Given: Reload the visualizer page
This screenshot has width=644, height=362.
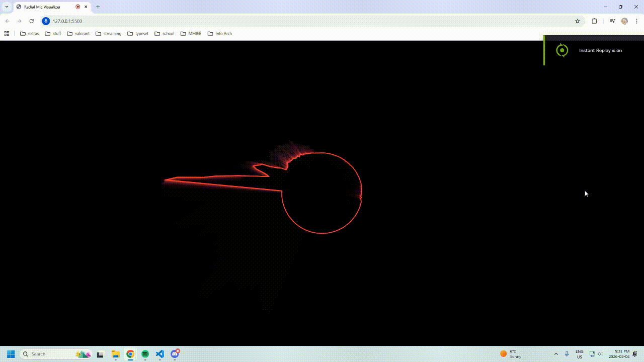Looking at the screenshot, I should 31,21.
